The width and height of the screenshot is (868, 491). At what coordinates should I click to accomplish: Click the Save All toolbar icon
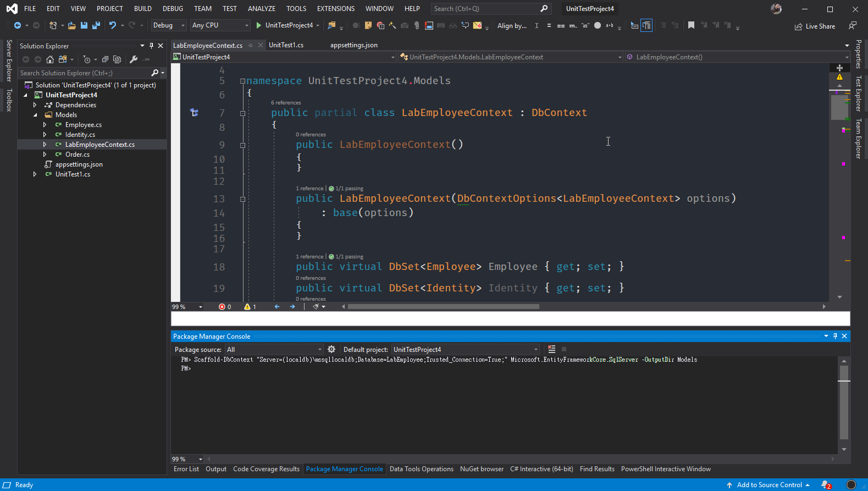point(96,25)
